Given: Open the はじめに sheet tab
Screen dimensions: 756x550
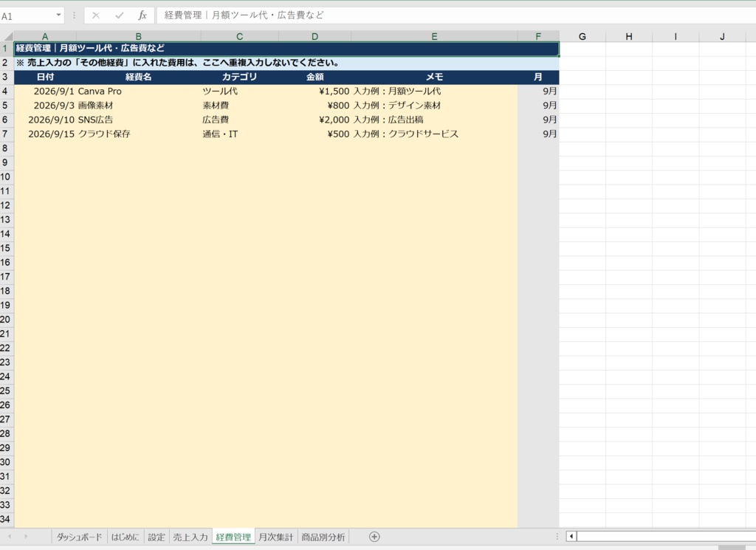Looking at the screenshot, I should coord(125,537).
